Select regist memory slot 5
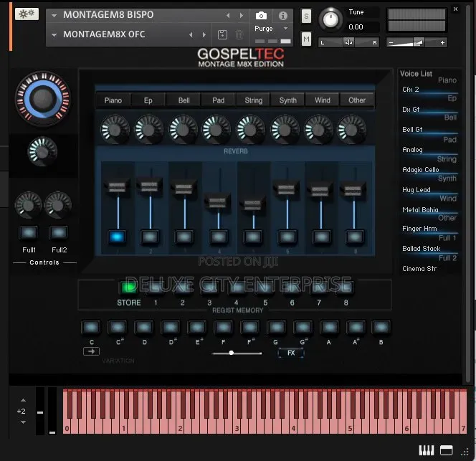The height and width of the screenshot is (461, 476). tap(265, 287)
